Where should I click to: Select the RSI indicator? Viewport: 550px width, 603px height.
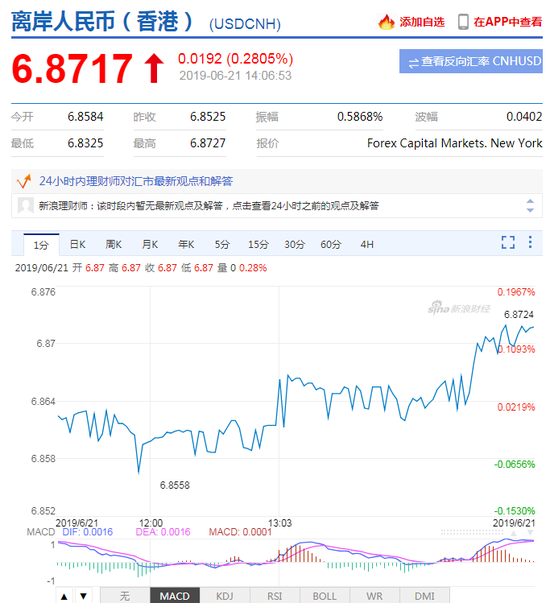(275, 596)
